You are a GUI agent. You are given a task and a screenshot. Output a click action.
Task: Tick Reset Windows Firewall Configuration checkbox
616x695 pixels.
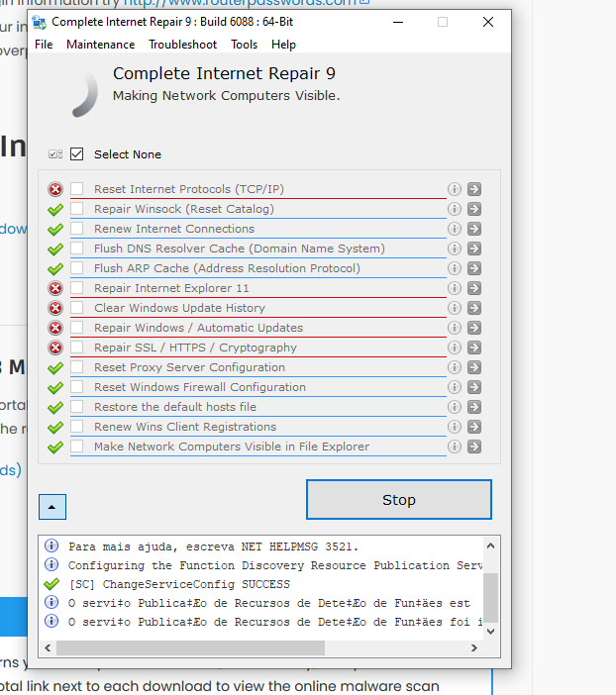76,386
